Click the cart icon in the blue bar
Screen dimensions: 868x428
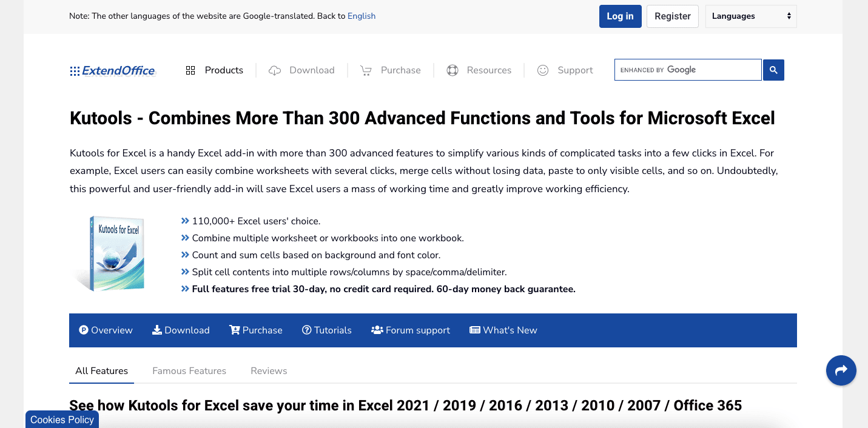point(235,330)
